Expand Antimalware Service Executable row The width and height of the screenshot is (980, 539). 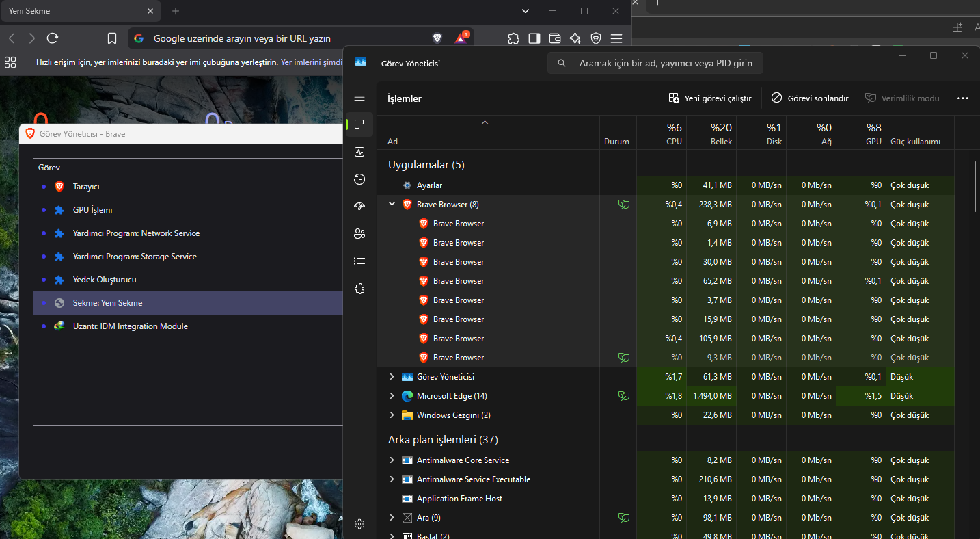(x=392, y=479)
